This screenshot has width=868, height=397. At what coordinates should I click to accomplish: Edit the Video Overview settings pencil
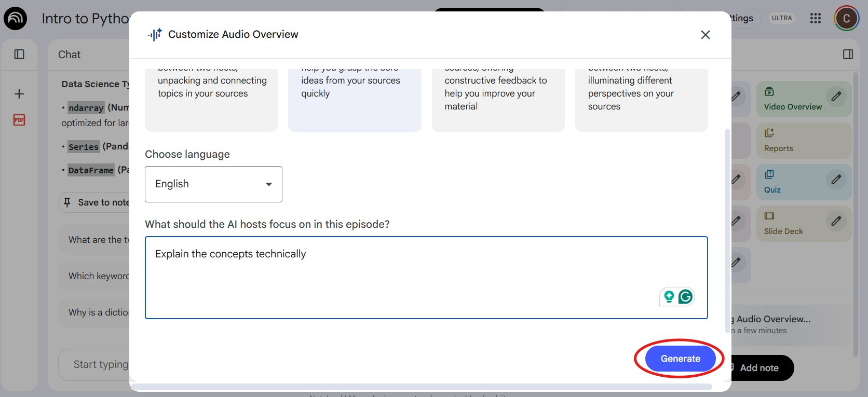pyautogui.click(x=836, y=97)
